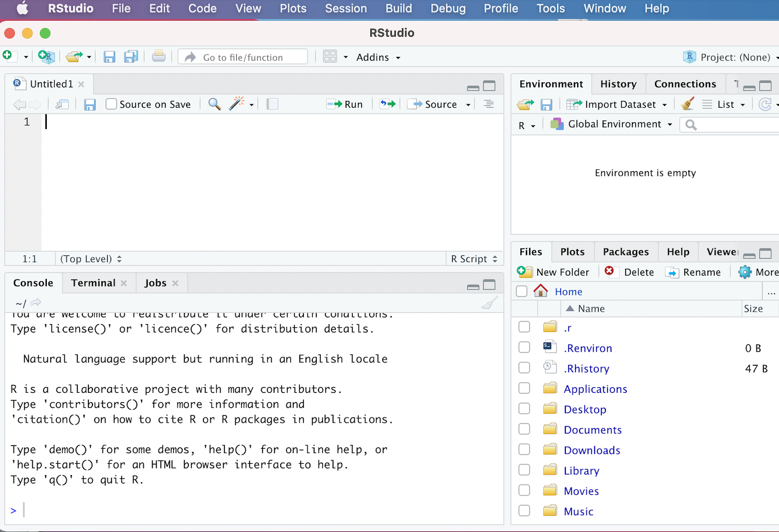Switch to the Packages tab
Viewport: 779px width, 532px height.
625,252
